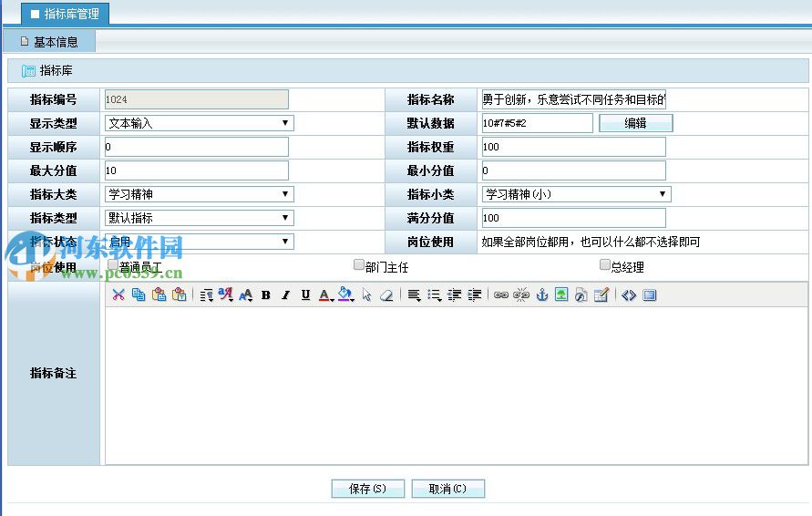The width and height of the screenshot is (812, 516).
Task: Toggle underline formatting
Action: pyautogui.click(x=305, y=294)
